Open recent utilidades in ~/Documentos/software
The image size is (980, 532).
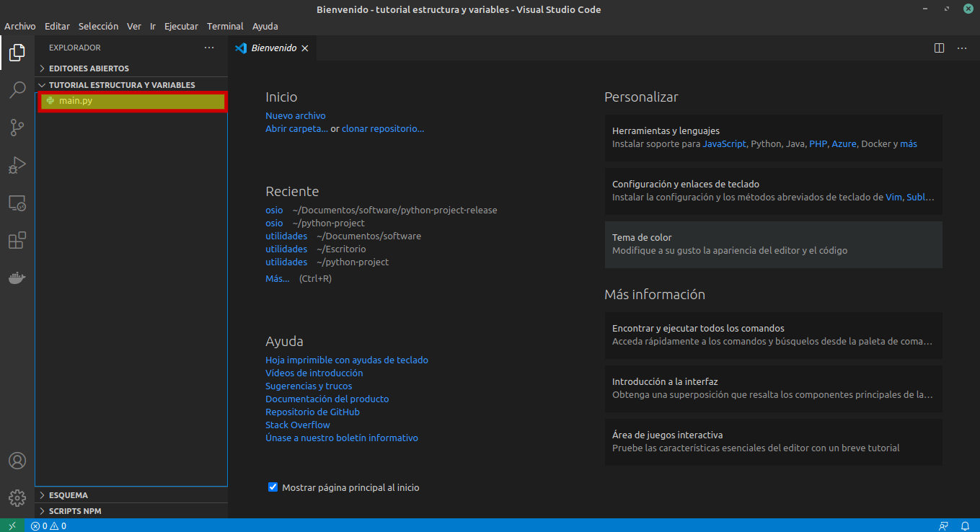[x=286, y=236]
